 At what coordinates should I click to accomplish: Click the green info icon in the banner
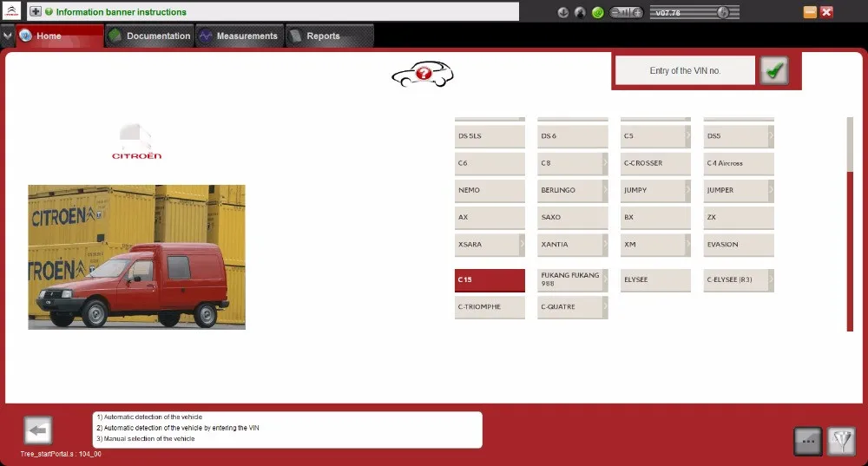pos(49,11)
